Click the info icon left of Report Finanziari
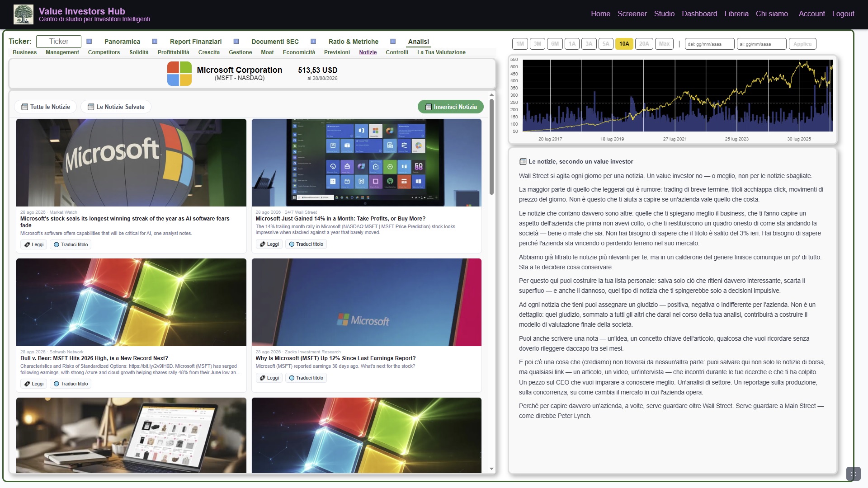 [155, 42]
